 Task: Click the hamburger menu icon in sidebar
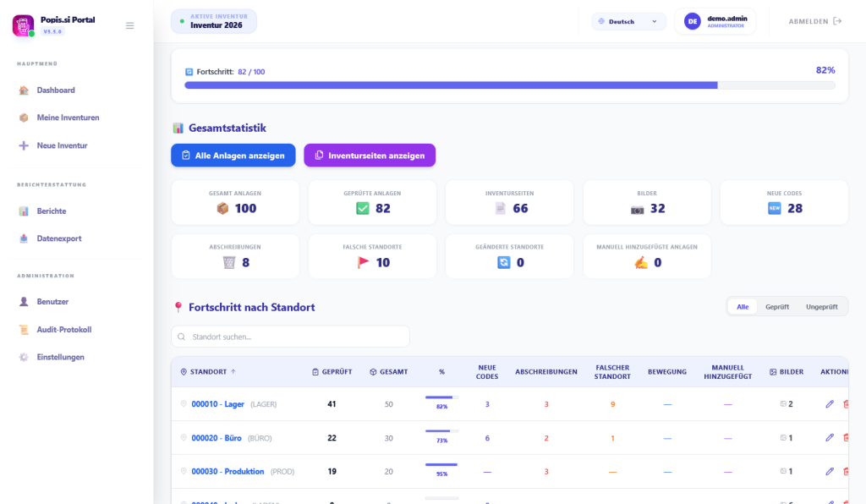pos(129,25)
